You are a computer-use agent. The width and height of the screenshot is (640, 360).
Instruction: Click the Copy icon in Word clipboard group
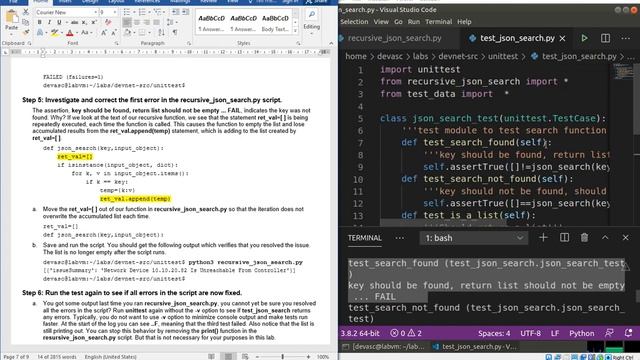(x=25, y=22)
